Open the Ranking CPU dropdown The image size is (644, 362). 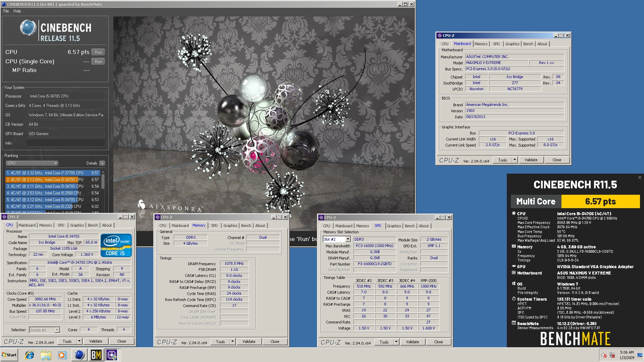click(x=32, y=163)
